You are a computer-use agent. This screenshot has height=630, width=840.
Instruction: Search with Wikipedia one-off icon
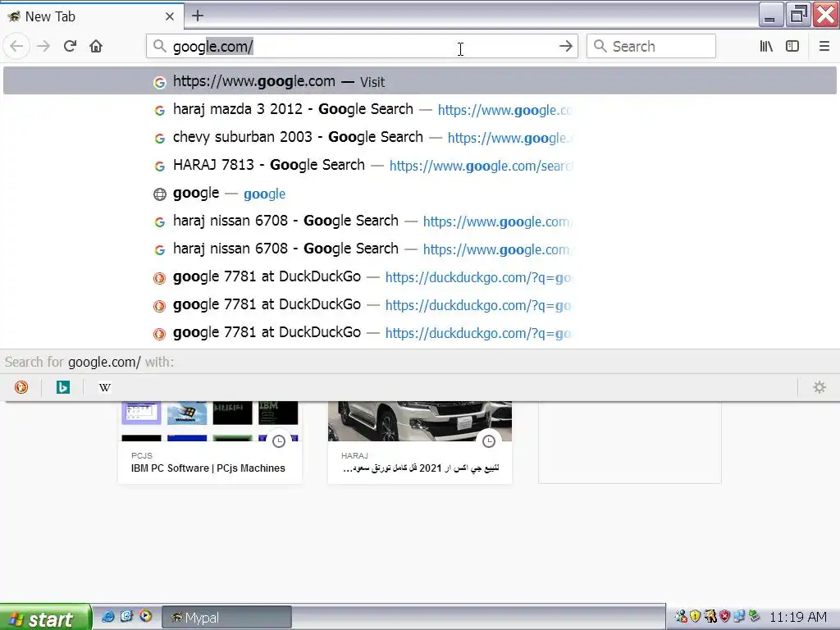[x=104, y=387]
